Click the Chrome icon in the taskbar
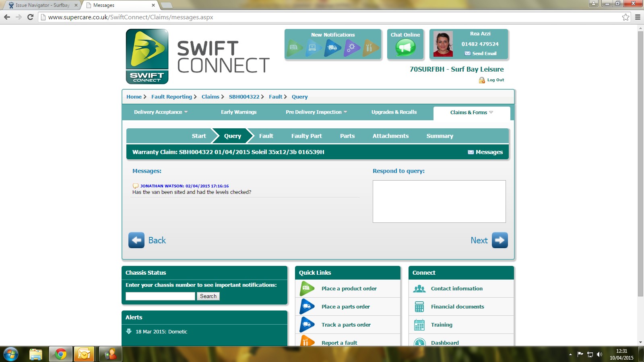 (60, 354)
